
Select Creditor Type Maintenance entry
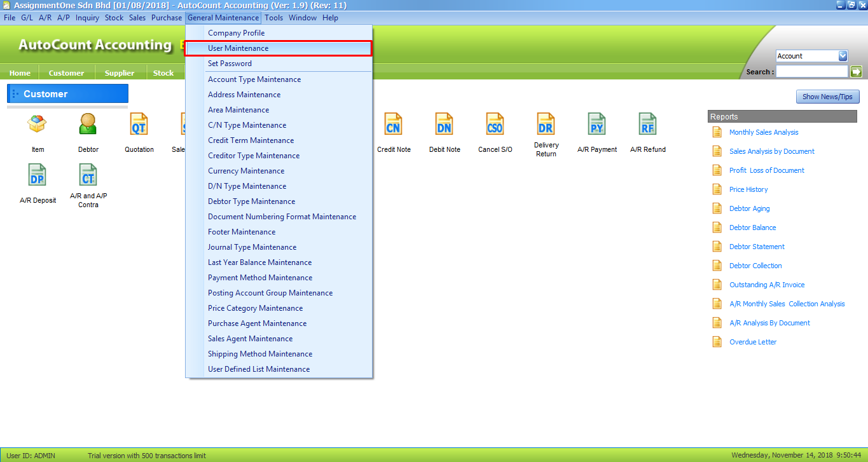click(279, 156)
